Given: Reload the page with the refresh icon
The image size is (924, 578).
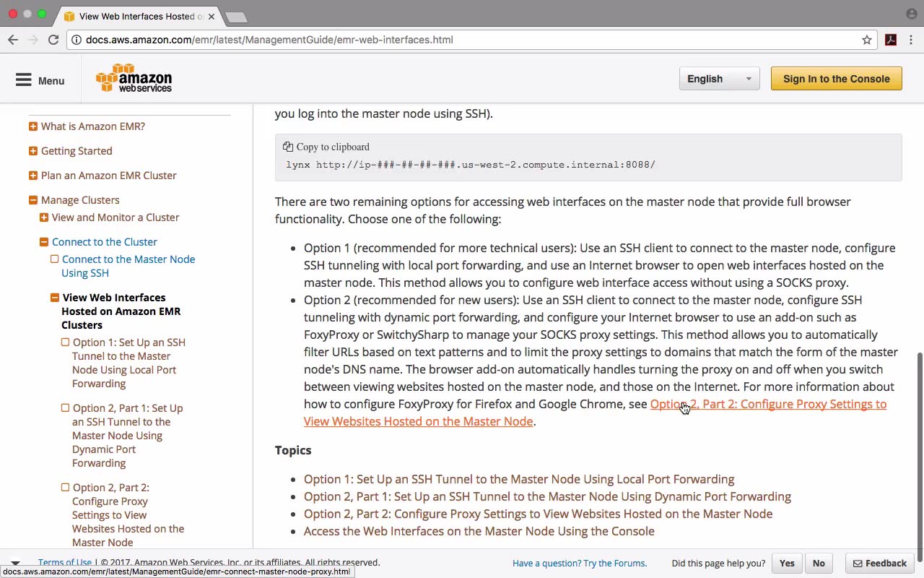Looking at the screenshot, I should click(x=53, y=40).
